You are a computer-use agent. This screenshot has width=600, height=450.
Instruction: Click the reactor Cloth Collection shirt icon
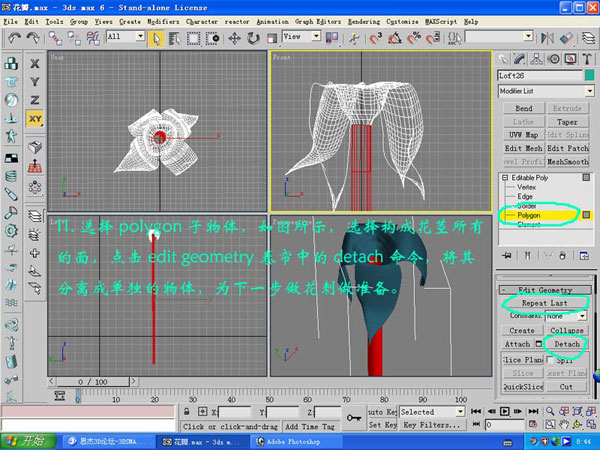[x=11, y=82]
